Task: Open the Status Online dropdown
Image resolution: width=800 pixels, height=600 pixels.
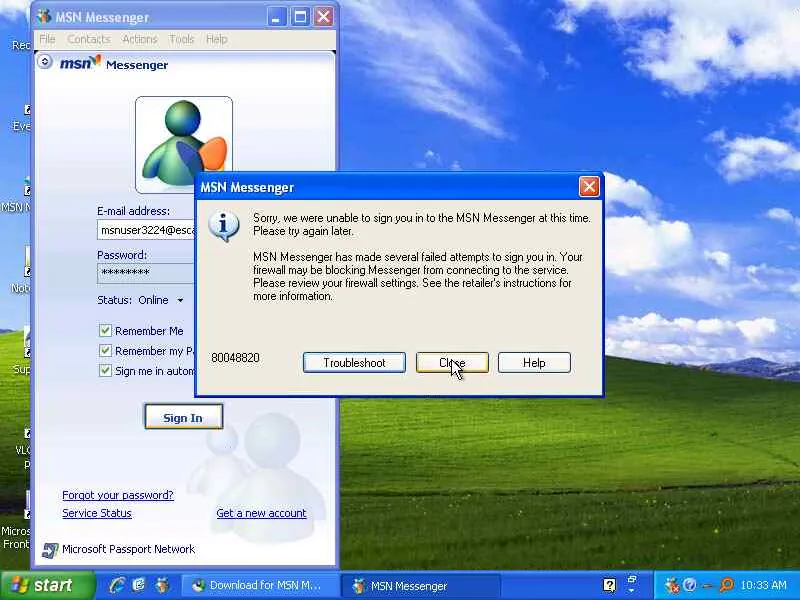Action: coord(180,301)
